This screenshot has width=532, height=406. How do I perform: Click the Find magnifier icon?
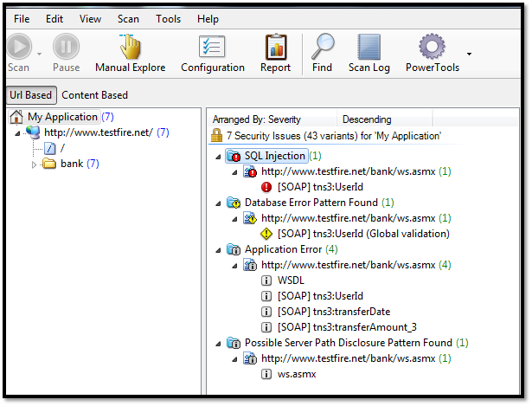pos(323,47)
